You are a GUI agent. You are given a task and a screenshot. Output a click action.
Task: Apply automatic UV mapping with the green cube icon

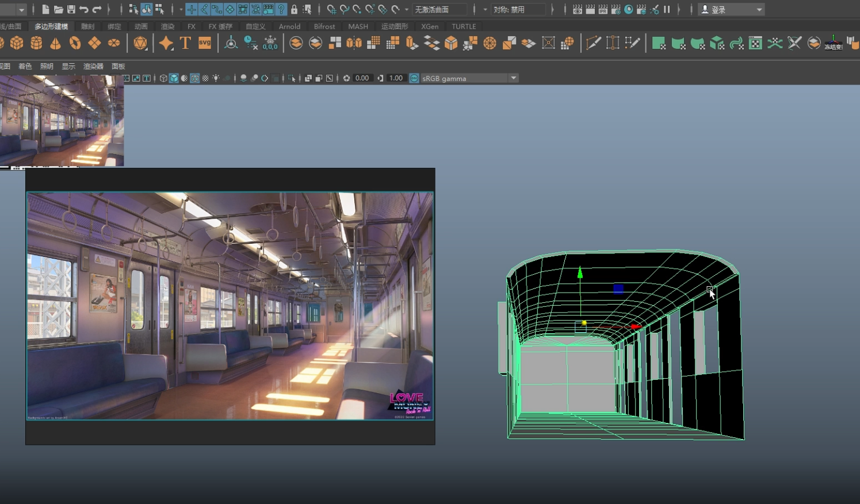pos(717,43)
